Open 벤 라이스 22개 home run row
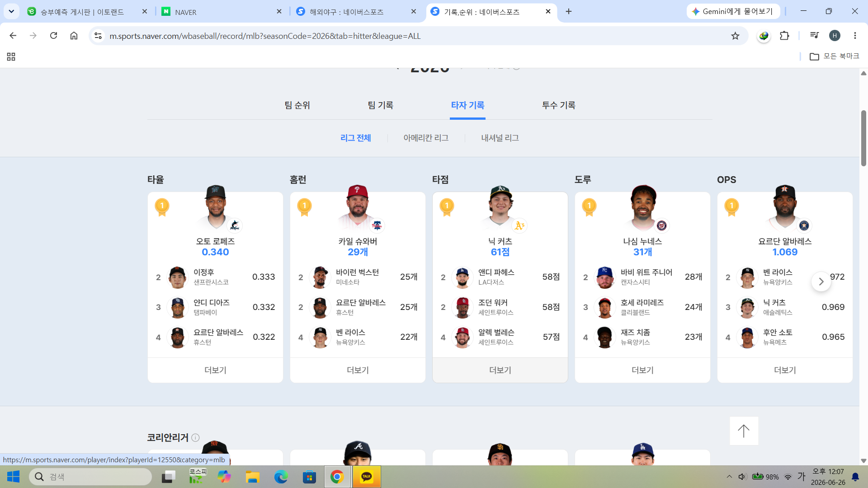 click(358, 337)
